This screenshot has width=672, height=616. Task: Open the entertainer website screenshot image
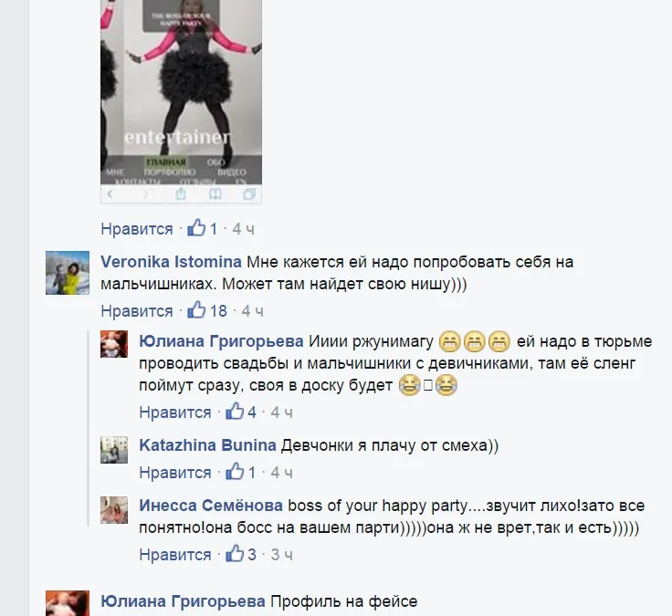181,101
